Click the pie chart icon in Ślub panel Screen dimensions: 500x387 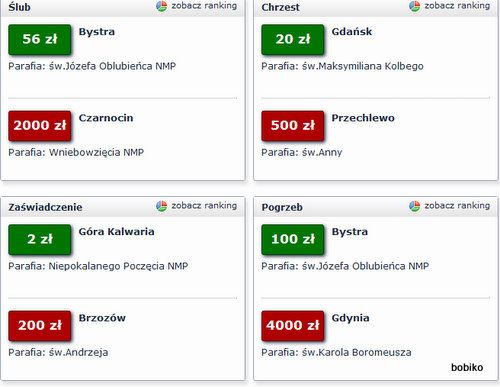pyautogui.click(x=162, y=6)
